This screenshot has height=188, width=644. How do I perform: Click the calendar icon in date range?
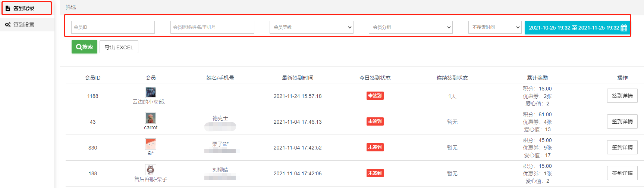click(x=624, y=28)
